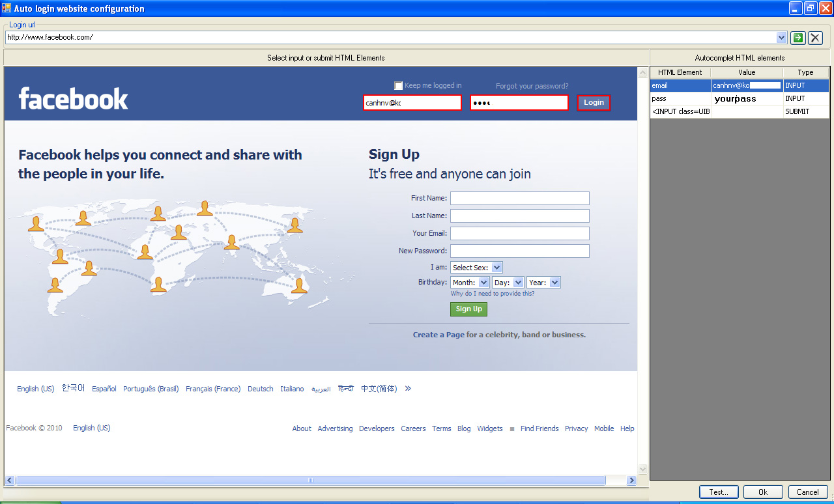Click the English (US) link beside Facebook © 2010

[91, 428]
